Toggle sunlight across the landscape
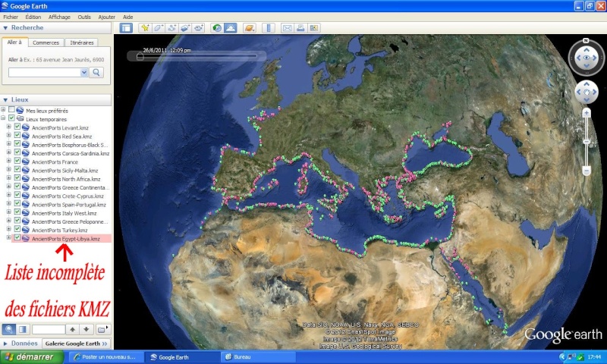This screenshot has height=364, width=607. point(231,28)
